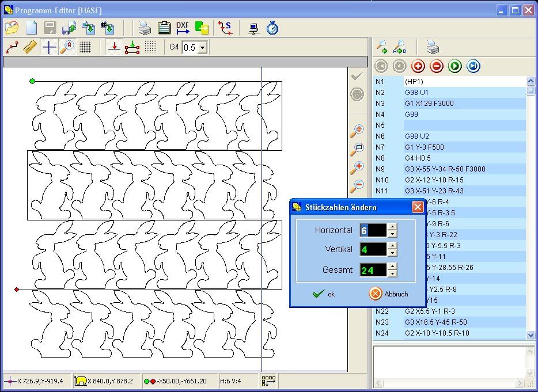Toggle the crosshair cursor display
This screenshot has width=538, height=392.
point(49,47)
